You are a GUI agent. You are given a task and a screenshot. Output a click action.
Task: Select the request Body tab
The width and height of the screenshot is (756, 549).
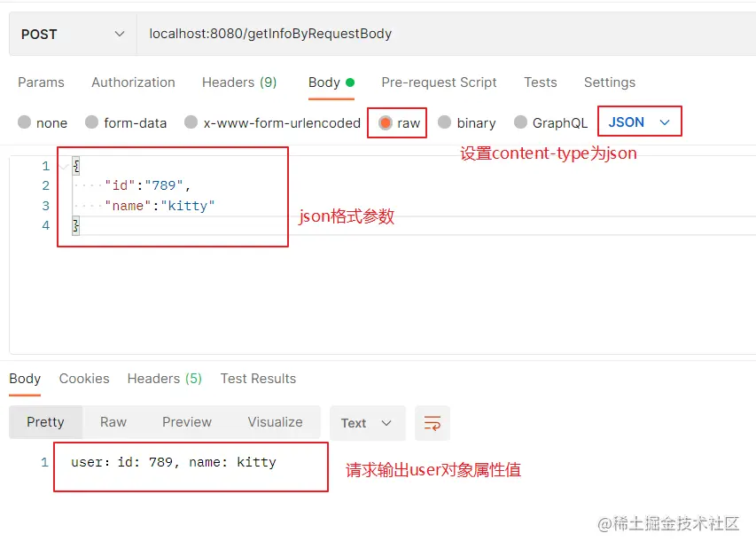click(331, 82)
